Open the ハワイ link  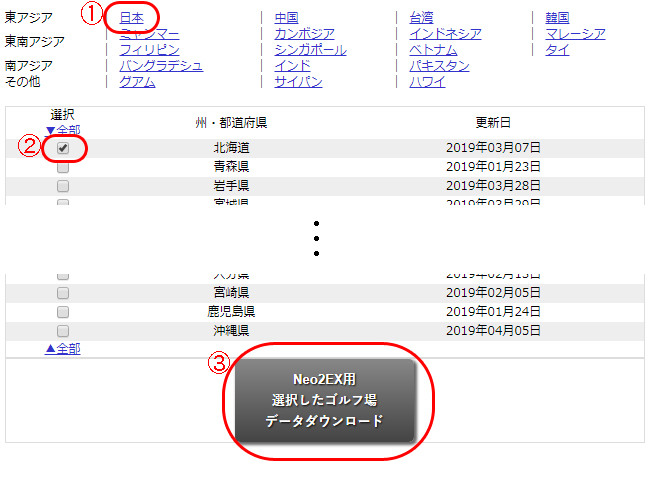coord(427,82)
